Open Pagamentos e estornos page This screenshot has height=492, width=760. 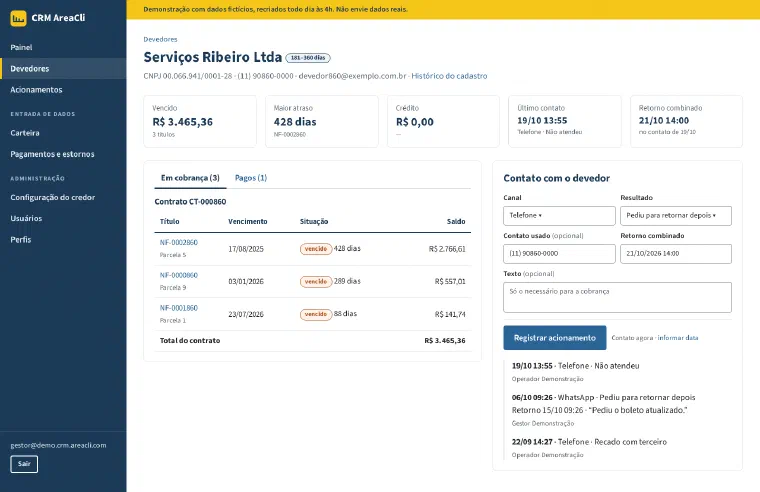(x=63, y=154)
